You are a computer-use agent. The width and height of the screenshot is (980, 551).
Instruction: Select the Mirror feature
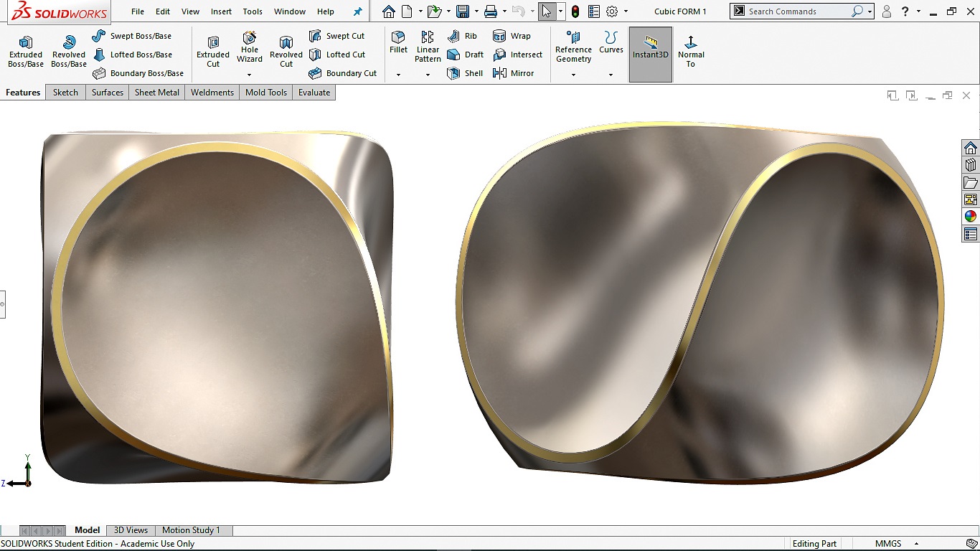[514, 73]
